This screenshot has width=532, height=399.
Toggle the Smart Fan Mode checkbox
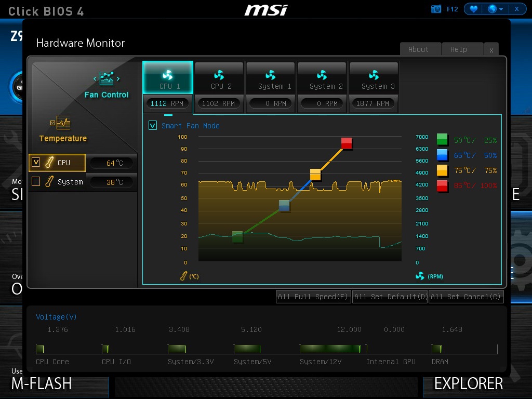[153, 126]
